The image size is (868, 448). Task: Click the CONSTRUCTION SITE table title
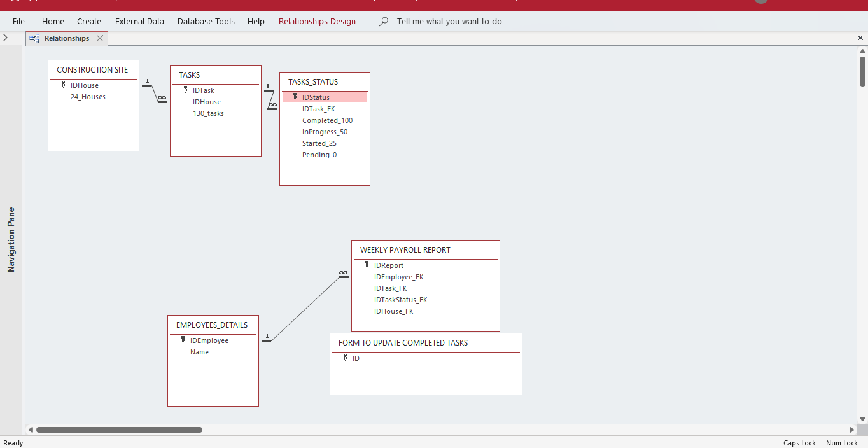pos(92,70)
